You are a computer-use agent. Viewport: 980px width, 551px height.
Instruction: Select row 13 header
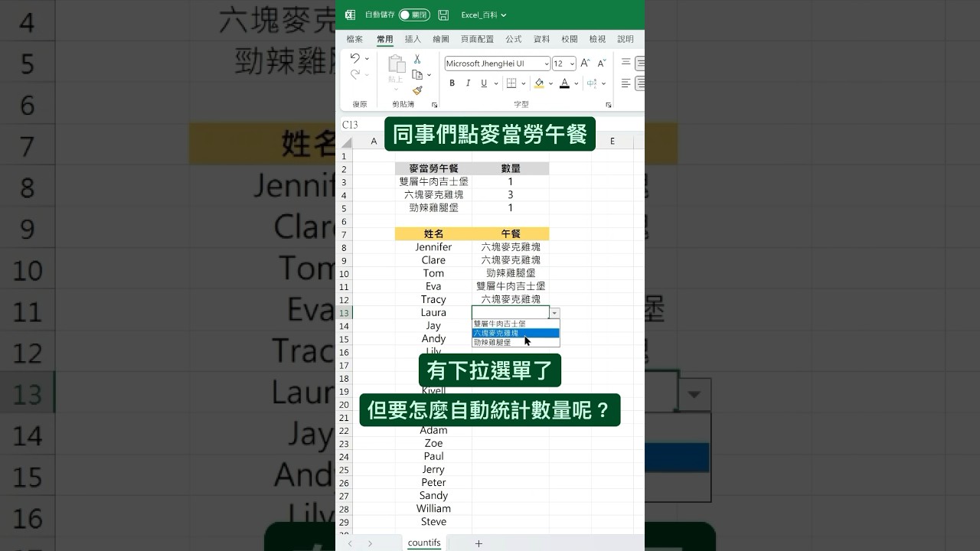[345, 313]
